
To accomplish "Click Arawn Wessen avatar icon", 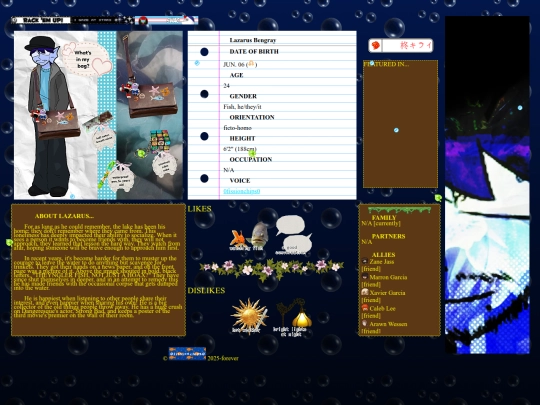I will point(365,323).
